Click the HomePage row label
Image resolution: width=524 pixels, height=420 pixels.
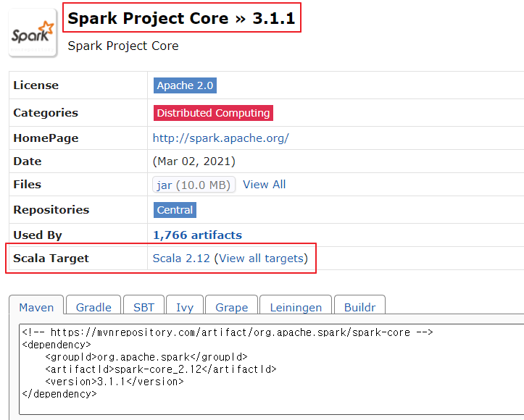tap(46, 138)
